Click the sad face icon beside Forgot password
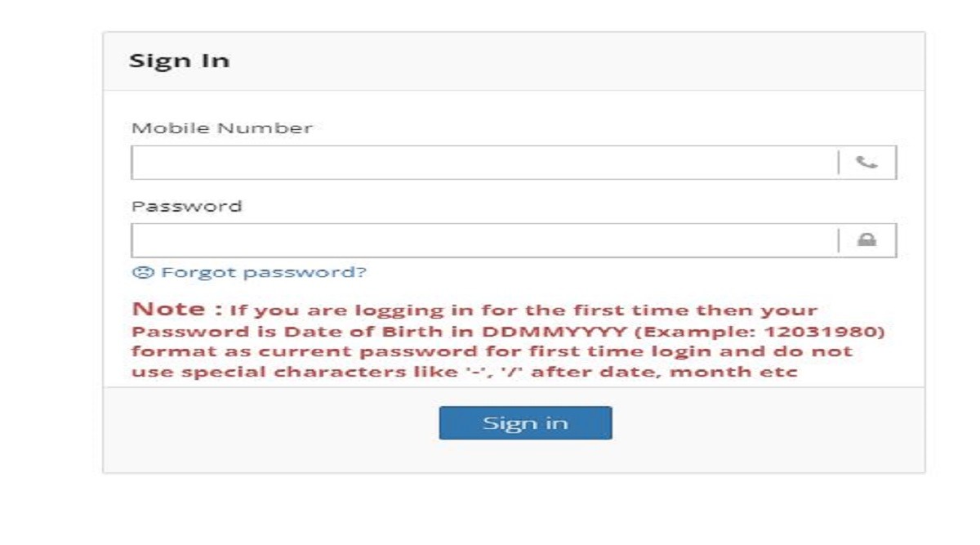This screenshot has height=545, width=980. coord(143,272)
